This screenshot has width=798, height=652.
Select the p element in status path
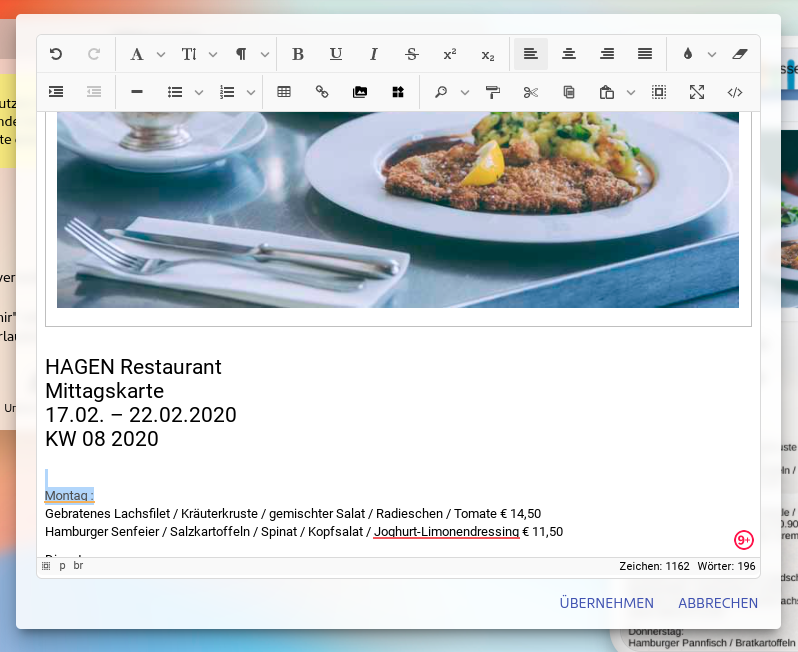tap(62, 566)
